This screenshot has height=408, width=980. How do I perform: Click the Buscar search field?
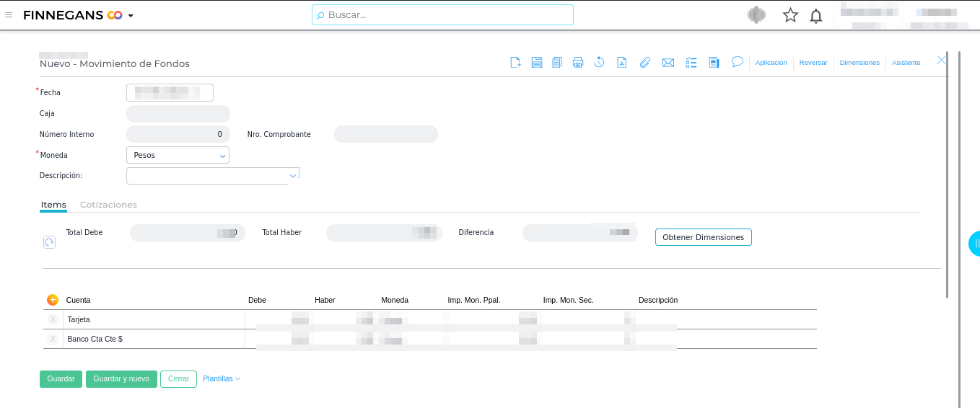(x=442, y=15)
